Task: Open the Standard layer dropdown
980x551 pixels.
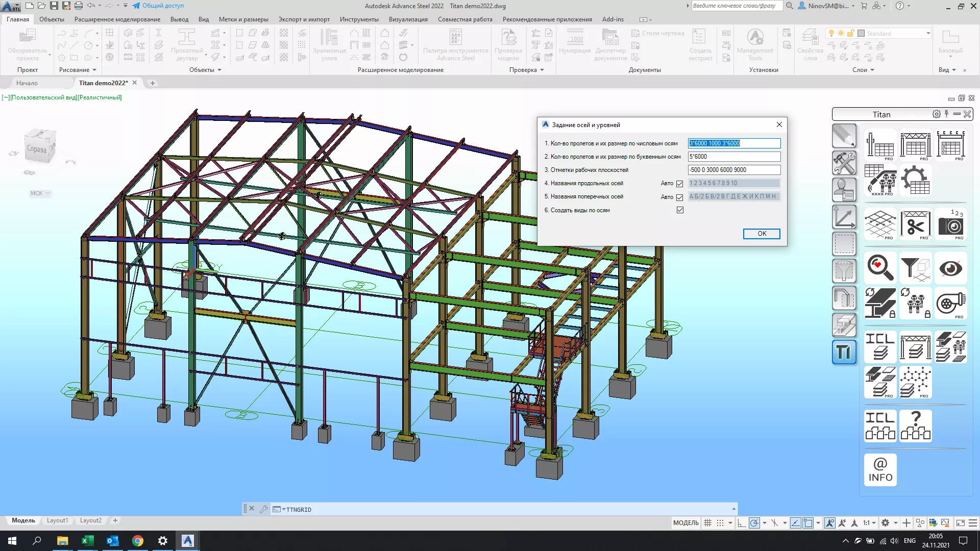Action: coord(927,34)
